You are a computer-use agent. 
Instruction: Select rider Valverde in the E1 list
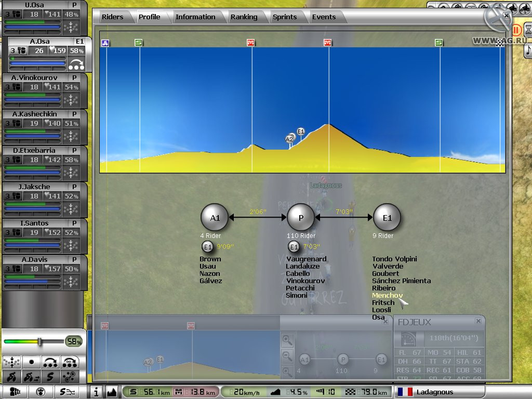[x=388, y=266]
